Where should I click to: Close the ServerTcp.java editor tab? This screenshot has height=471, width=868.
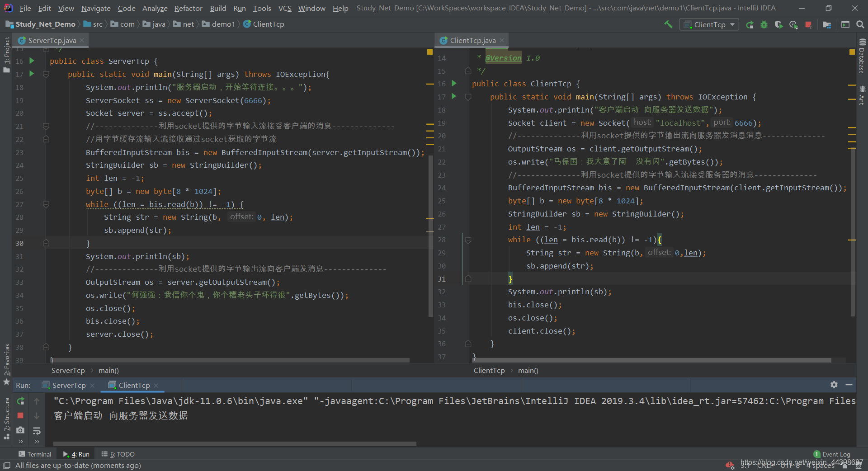pyautogui.click(x=82, y=40)
